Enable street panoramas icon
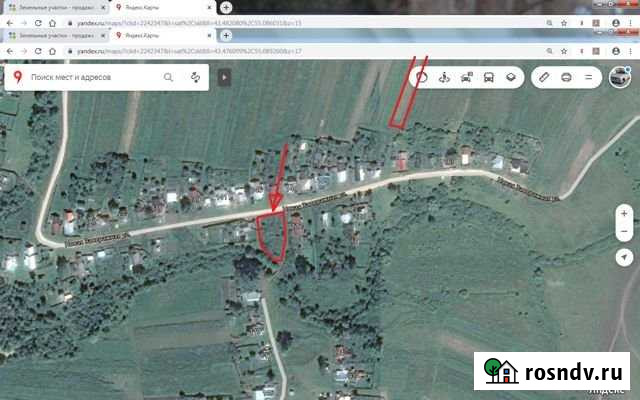 pos(444,77)
